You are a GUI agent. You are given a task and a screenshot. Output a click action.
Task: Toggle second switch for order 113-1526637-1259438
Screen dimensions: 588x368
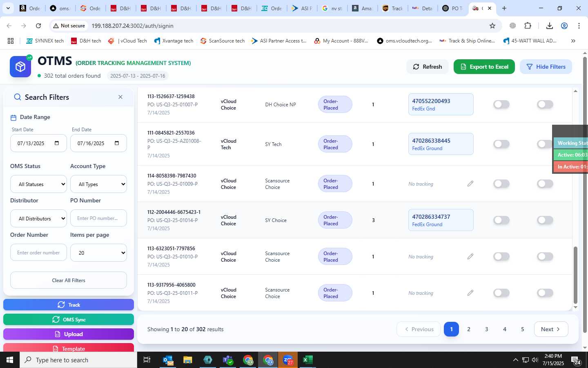click(545, 104)
